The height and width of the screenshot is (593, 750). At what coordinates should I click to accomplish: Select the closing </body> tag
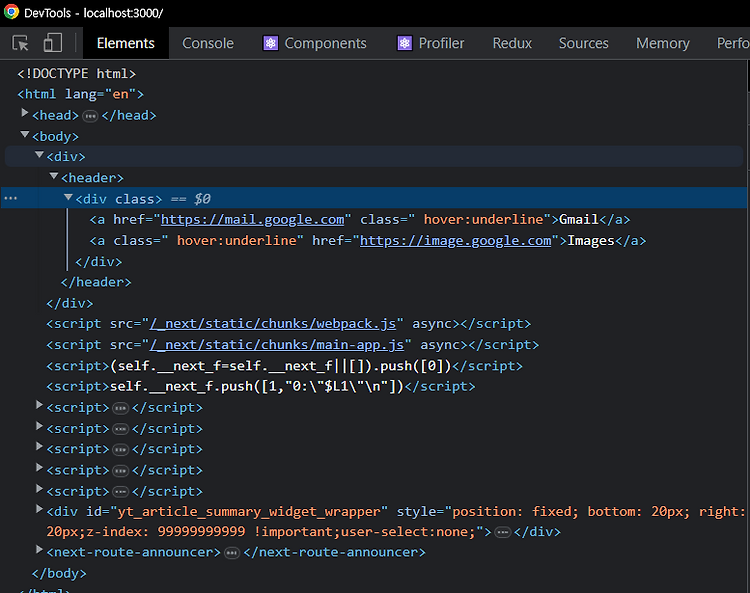[59, 573]
